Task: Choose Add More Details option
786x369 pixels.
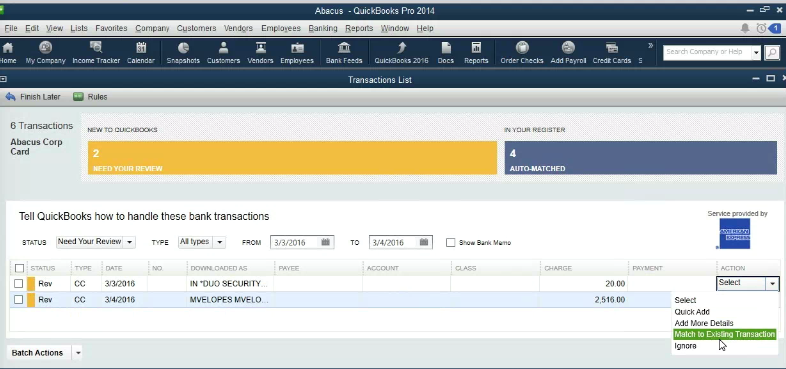Action: [x=704, y=323]
